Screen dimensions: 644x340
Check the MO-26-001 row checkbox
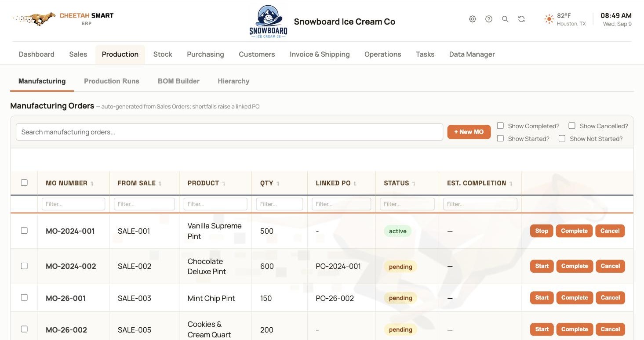[24, 297]
